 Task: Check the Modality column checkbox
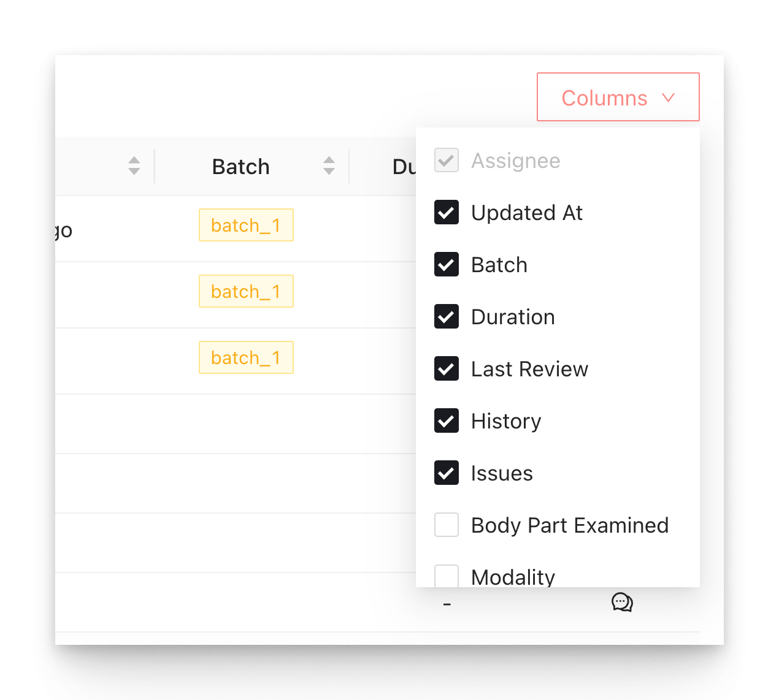[447, 576]
